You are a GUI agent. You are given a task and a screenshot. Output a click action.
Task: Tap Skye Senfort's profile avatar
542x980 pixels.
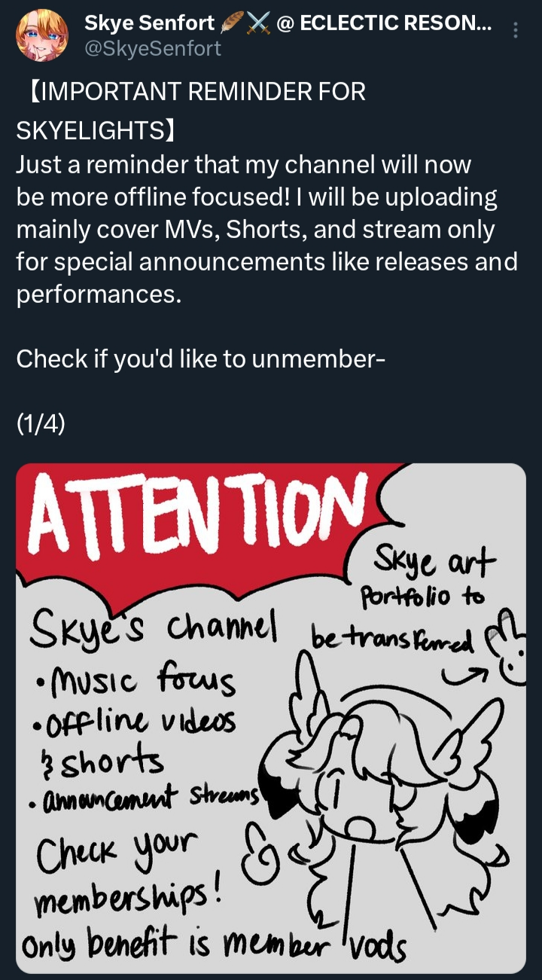coord(42,35)
